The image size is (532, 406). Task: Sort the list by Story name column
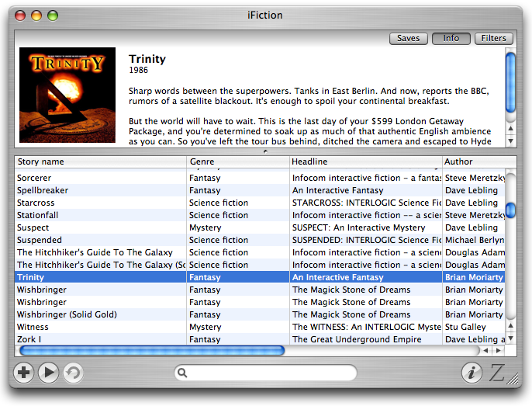click(101, 161)
